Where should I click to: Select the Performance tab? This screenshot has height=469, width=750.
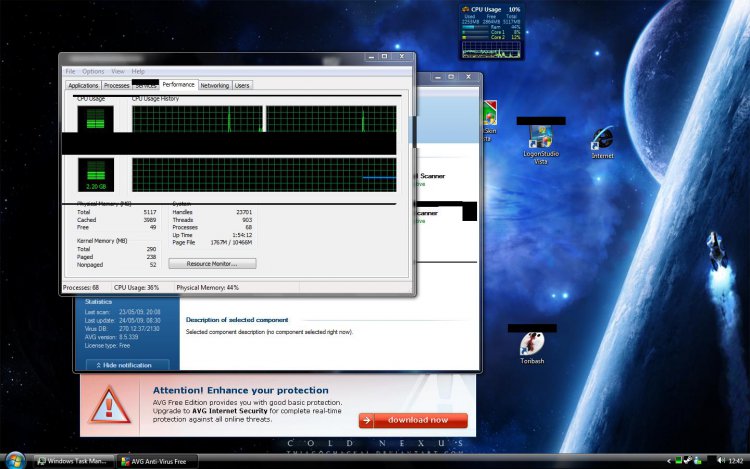click(178, 84)
